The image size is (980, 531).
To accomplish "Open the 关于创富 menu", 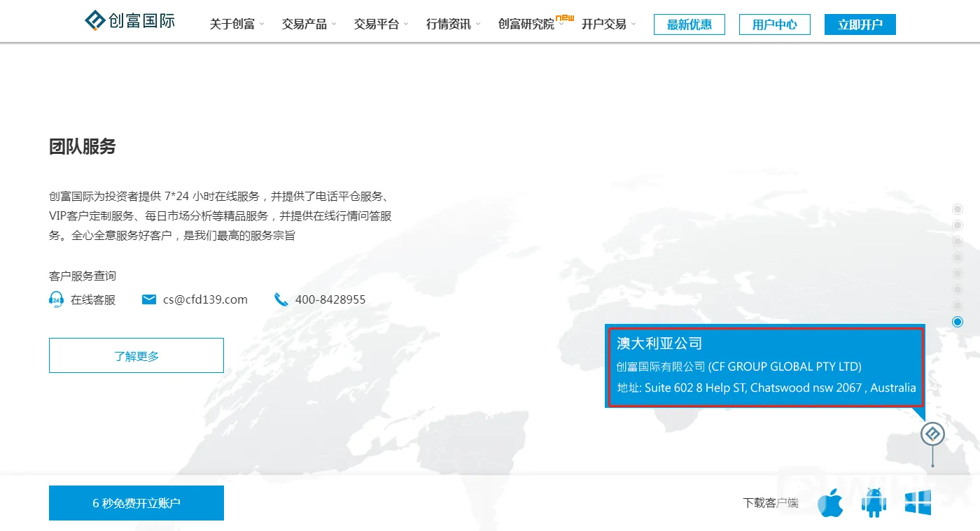I will coord(232,24).
